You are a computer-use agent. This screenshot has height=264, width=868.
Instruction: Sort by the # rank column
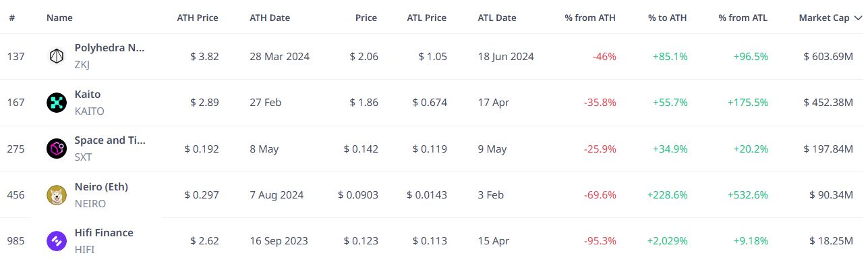click(12, 18)
